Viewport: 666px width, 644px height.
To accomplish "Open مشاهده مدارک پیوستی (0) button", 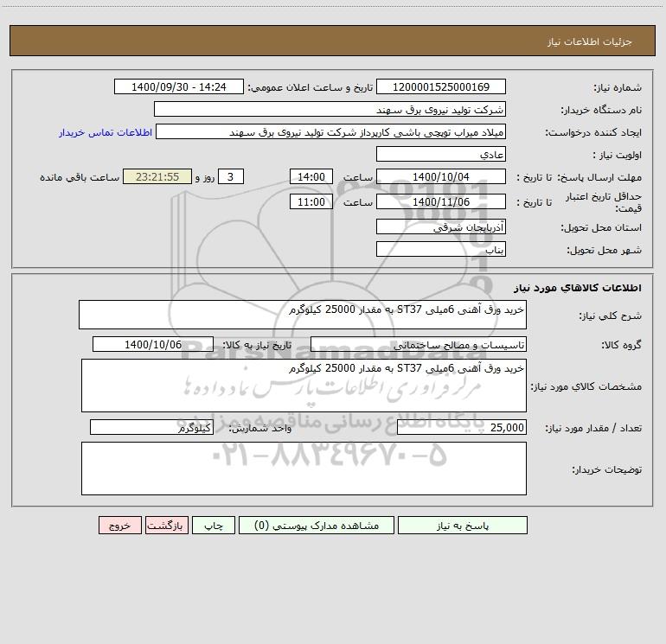I will [x=317, y=525].
